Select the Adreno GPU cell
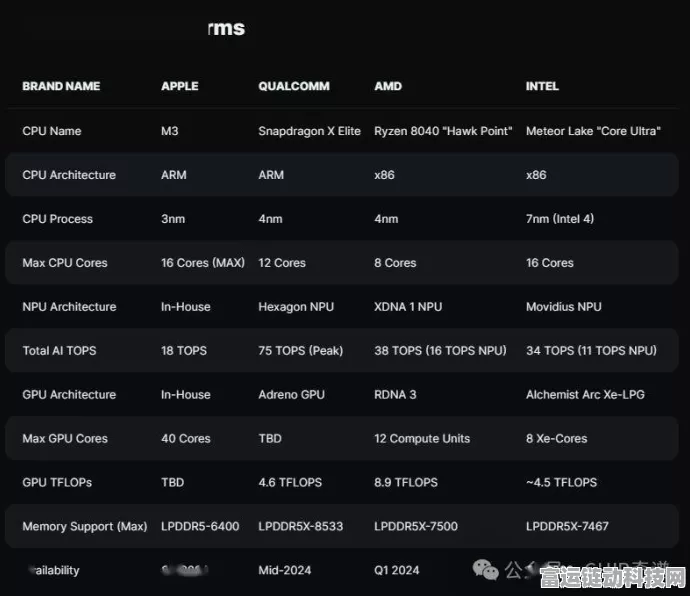This screenshot has width=690, height=596. [292, 395]
